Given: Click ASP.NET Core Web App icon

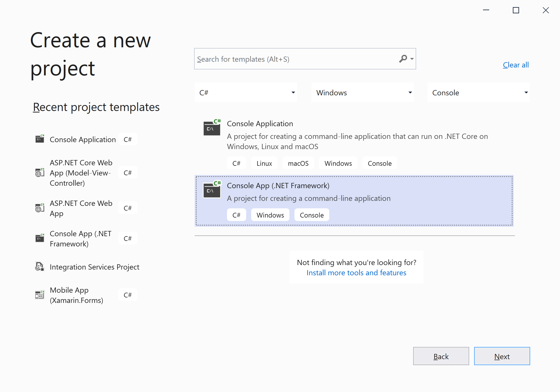Looking at the screenshot, I should (40, 208).
